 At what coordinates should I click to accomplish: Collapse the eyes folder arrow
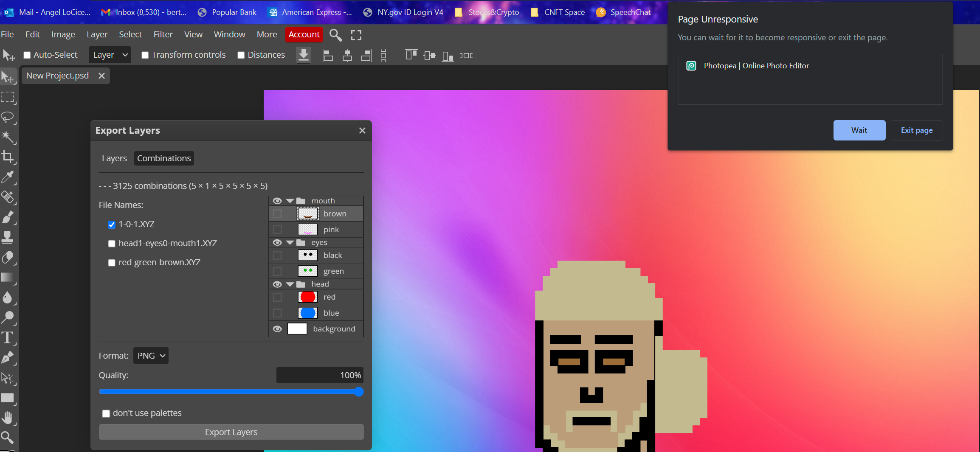click(x=290, y=242)
